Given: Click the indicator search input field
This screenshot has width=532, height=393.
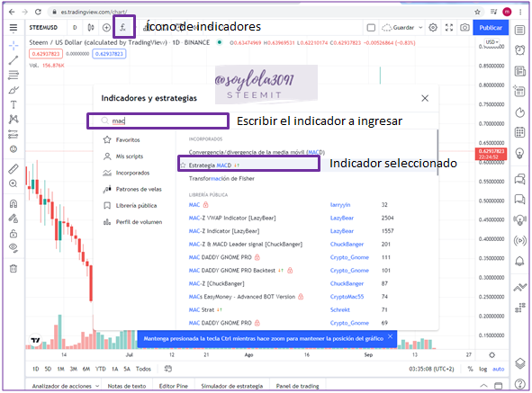Looking at the screenshot, I should pos(158,121).
